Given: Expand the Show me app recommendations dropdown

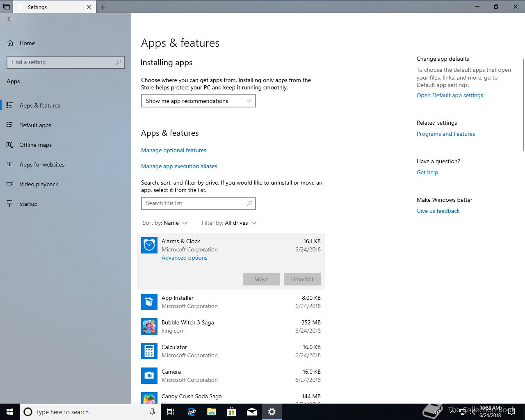Looking at the screenshot, I should (x=199, y=101).
